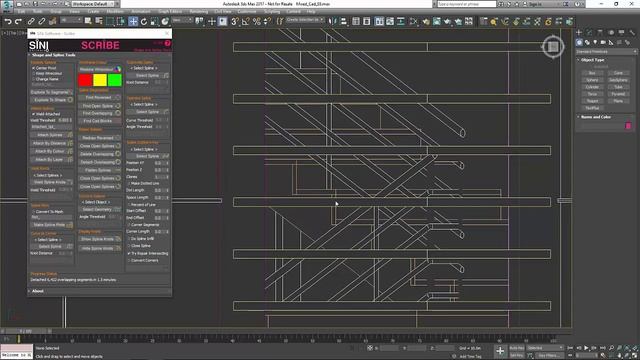The height and width of the screenshot is (360, 640).
Task: Enable the Make Dotted Line checkbox
Action: [x=129, y=183]
